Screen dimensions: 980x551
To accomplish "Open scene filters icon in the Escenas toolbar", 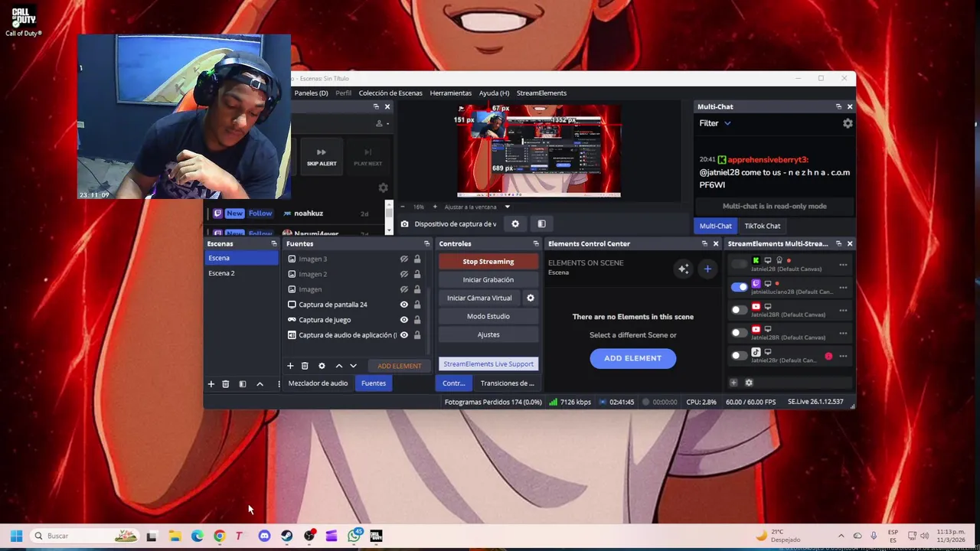I will pos(243,384).
